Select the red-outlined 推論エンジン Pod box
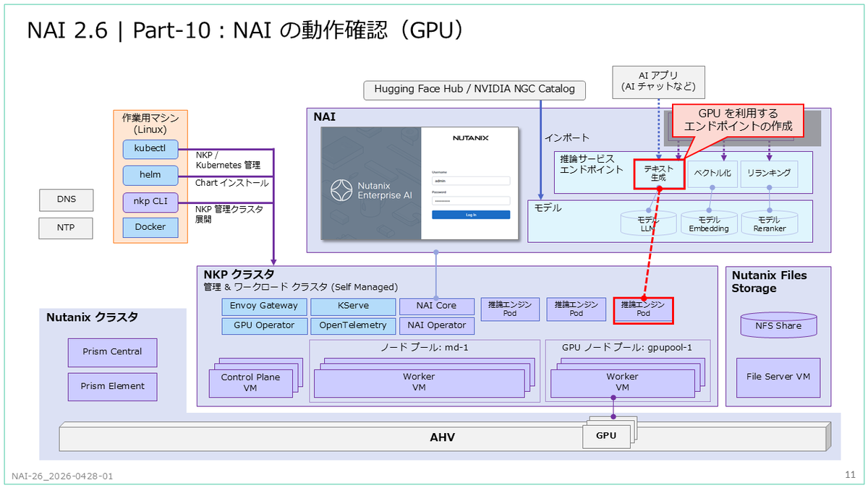Screen dimensions: 868x488 (643, 309)
